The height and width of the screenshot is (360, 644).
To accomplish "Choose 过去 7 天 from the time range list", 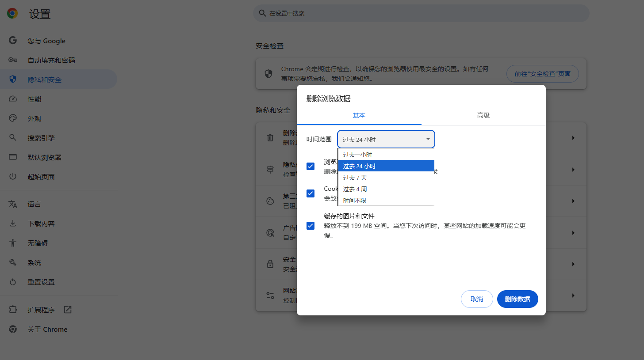I will pyautogui.click(x=386, y=178).
